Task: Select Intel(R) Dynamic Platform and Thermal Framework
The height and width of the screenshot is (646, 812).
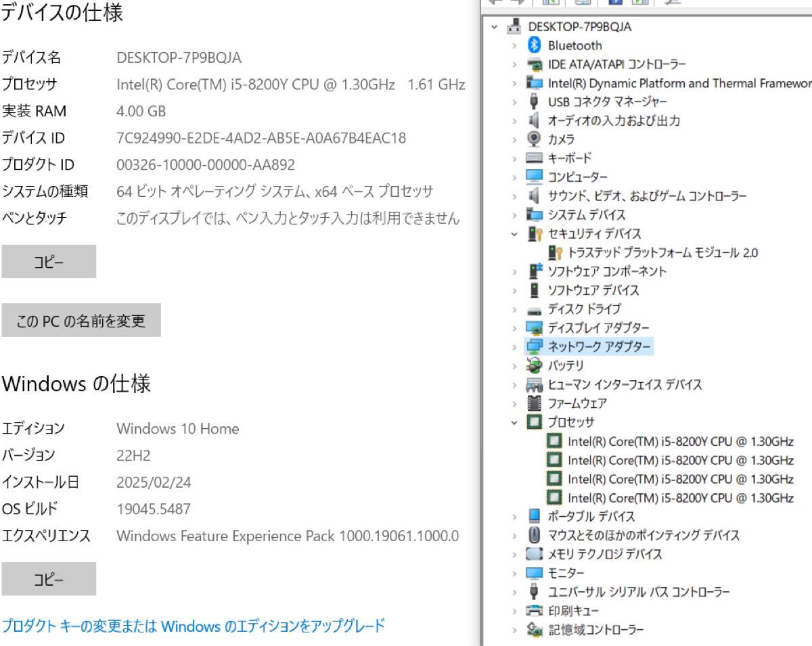Action: (x=679, y=83)
